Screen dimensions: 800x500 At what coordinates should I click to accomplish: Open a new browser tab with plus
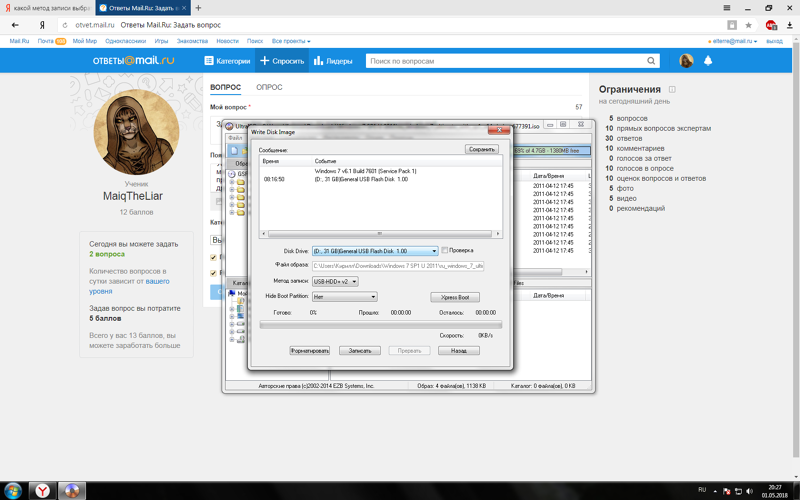tap(198, 8)
